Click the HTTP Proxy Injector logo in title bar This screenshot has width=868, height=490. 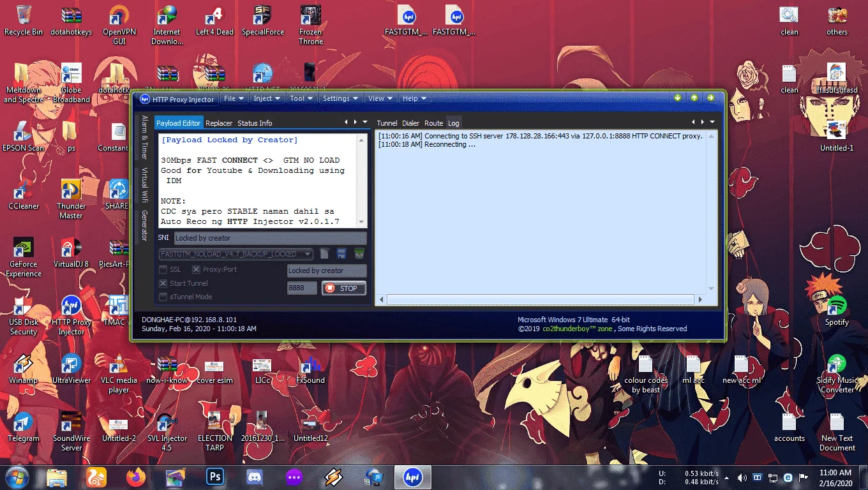point(145,99)
